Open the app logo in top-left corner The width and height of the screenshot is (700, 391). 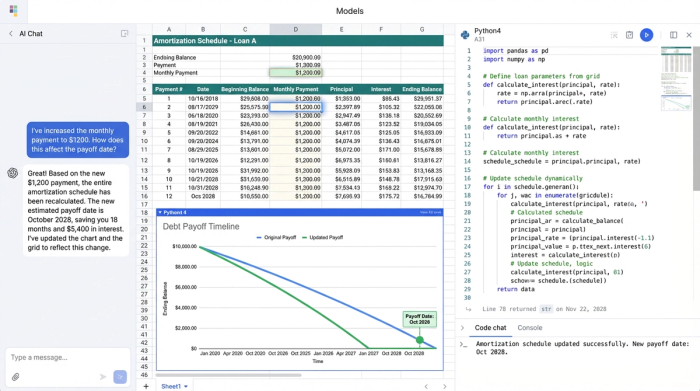click(x=13, y=11)
